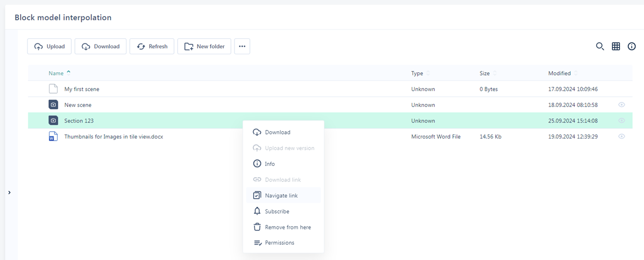Click the Upload button
Image resolution: width=644 pixels, height=260 pixels.
tap(50, 47)
